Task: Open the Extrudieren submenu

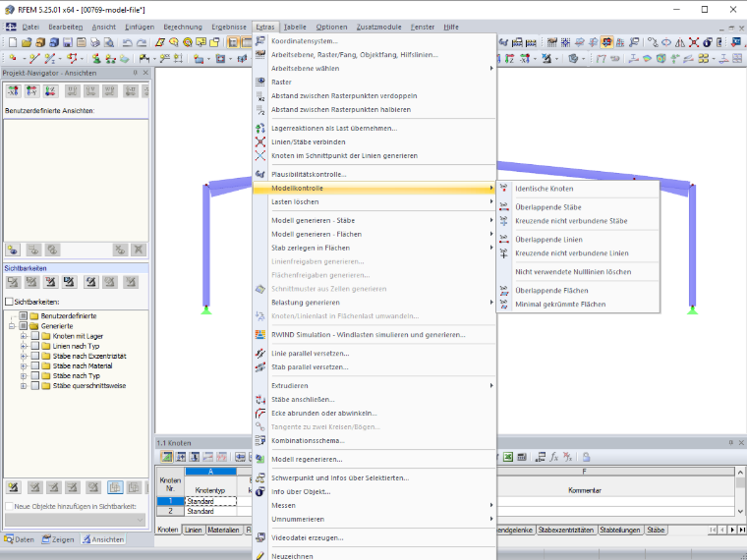Action: point(374,386)
